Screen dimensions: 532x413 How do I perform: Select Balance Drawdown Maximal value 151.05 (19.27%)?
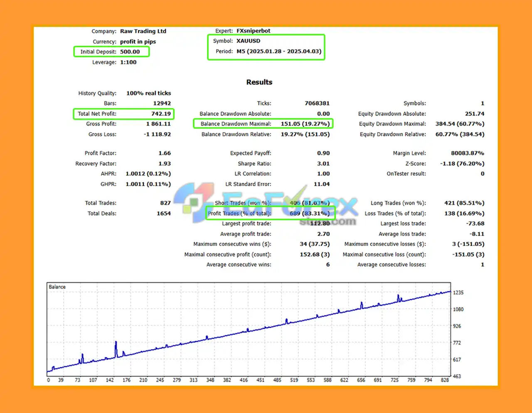pos(305,124)
